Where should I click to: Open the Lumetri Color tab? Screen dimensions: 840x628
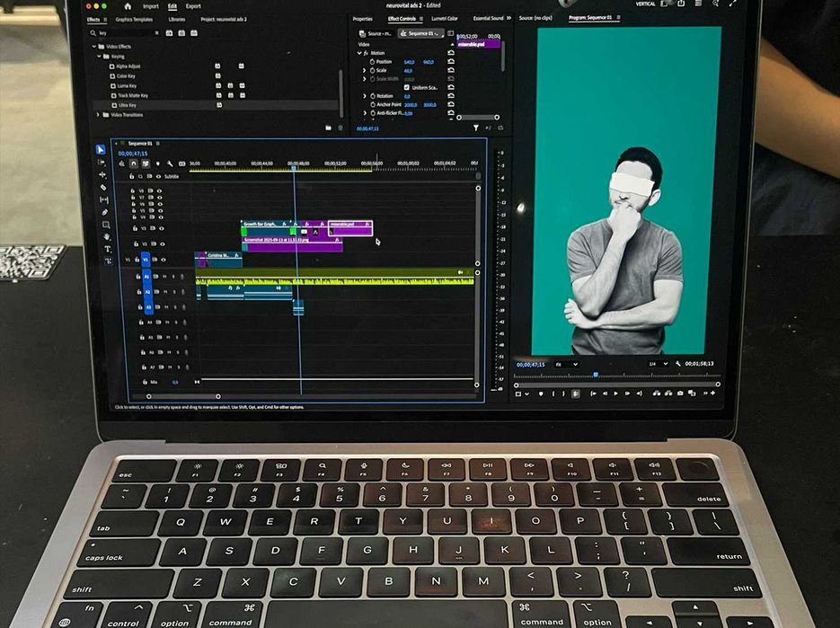click(445, 19)
